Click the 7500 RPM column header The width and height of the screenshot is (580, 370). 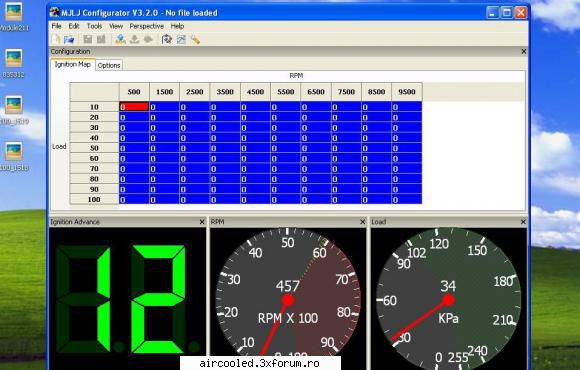click(x=346, y=92)
